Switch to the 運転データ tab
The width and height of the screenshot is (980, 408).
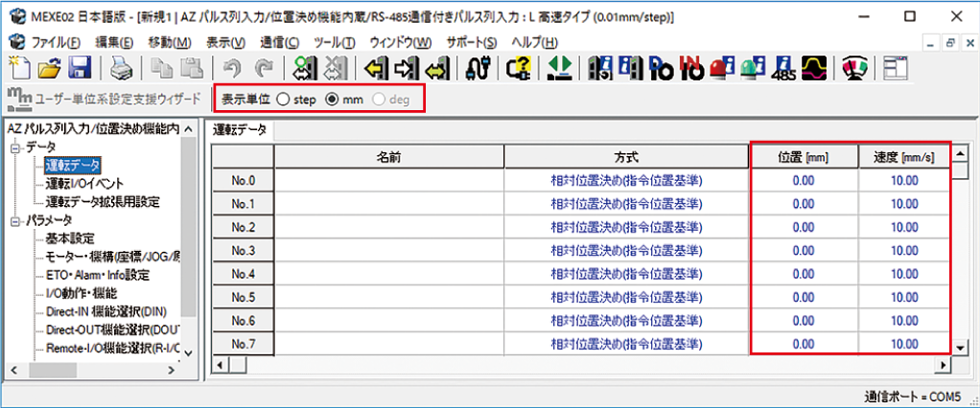click(240, 128)
